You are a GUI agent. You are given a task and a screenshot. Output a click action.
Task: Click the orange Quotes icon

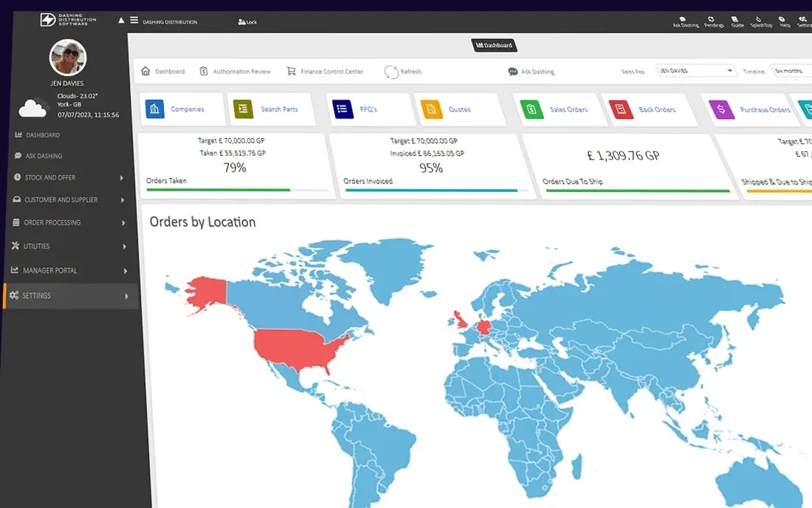click(x=431, y=109)
